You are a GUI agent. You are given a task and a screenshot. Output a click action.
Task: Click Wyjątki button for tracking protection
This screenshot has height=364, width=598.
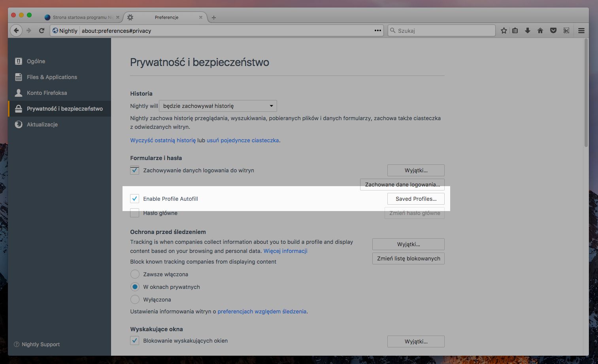click(408, 244)
